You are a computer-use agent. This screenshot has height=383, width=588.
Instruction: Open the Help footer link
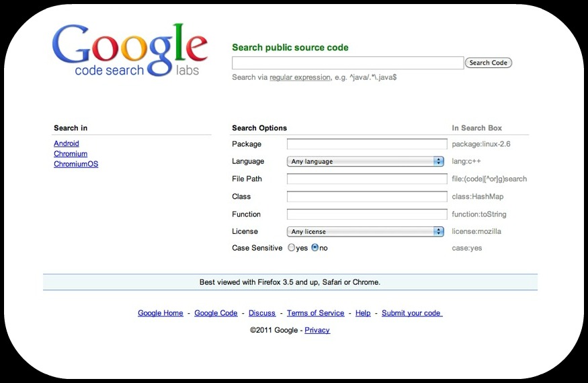(363, 313)
